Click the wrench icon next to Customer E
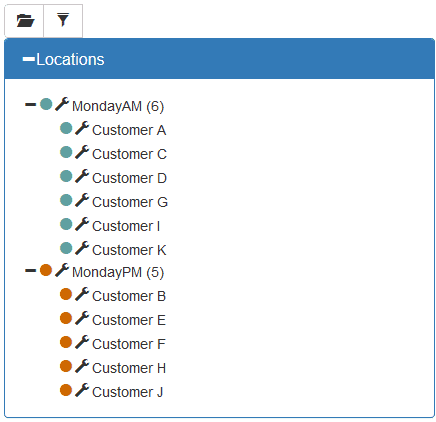The height and width of the screenshot is (422, 436). 82,318
